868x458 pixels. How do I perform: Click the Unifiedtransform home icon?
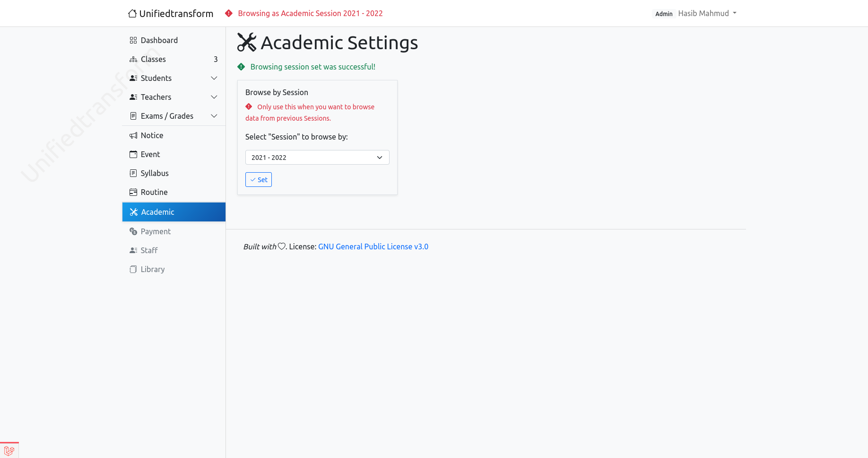pos(132,13)
